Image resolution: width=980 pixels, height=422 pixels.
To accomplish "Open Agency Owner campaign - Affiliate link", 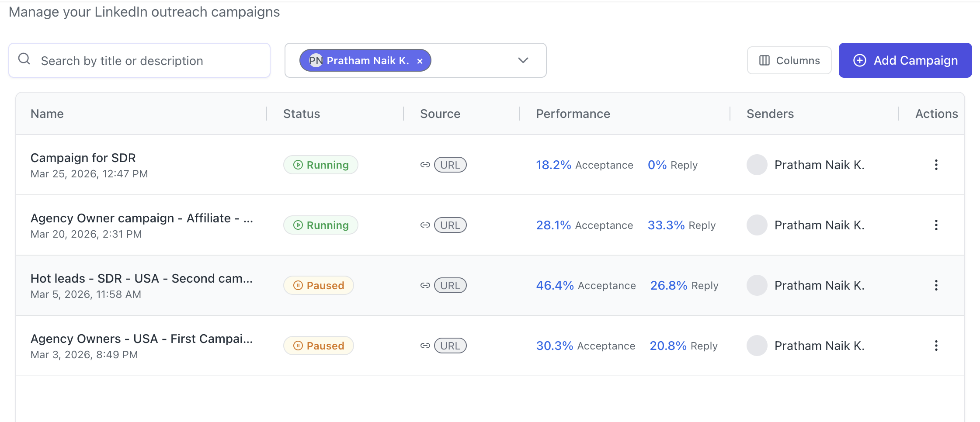I will (142, 218).
